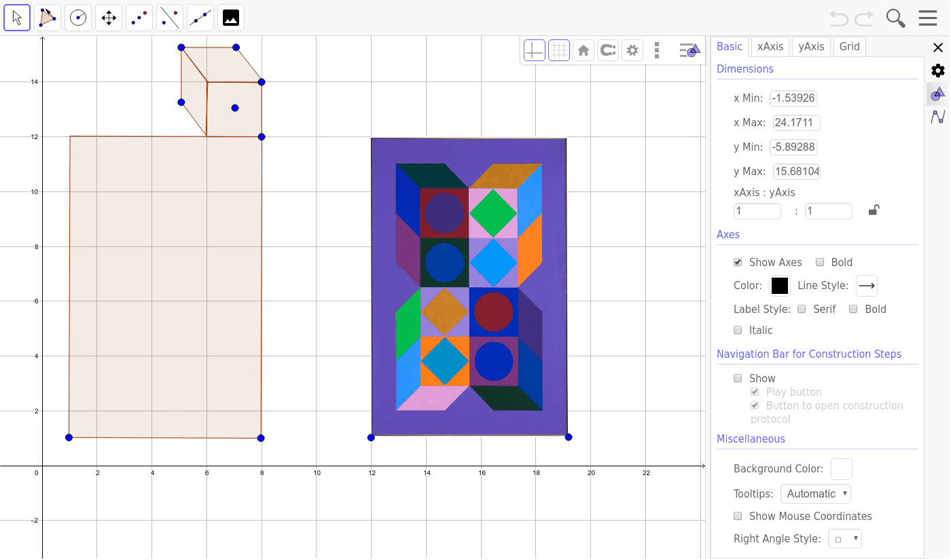Check Show navigation bar checkbox
Viewport: 951px width, 560px height.
[x=738, y=378]
